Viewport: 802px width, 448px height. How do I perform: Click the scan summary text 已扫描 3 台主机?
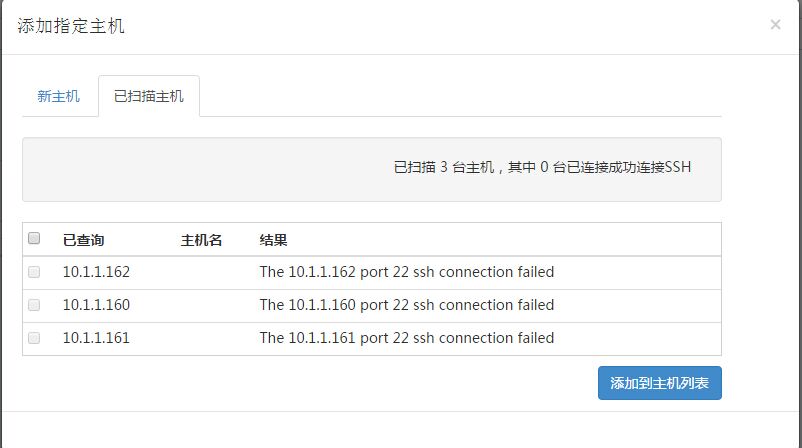(542, 168)
